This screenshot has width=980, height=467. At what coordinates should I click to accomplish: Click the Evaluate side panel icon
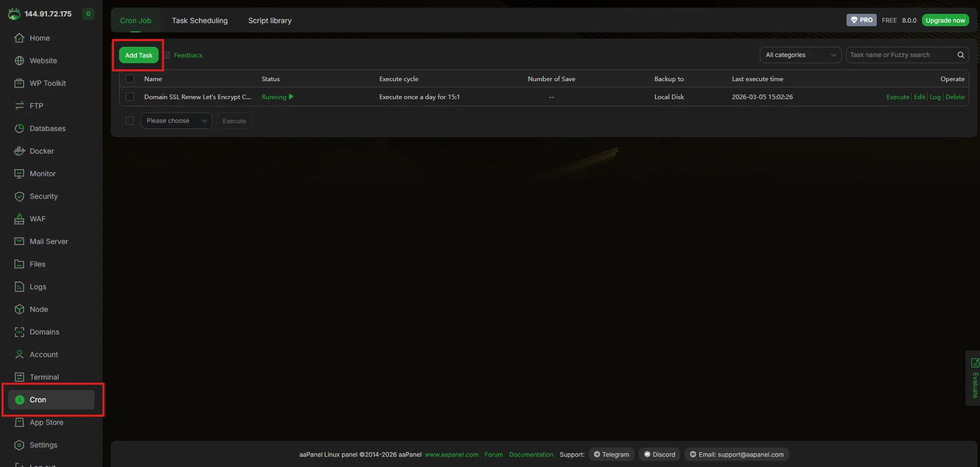(974, 363)
